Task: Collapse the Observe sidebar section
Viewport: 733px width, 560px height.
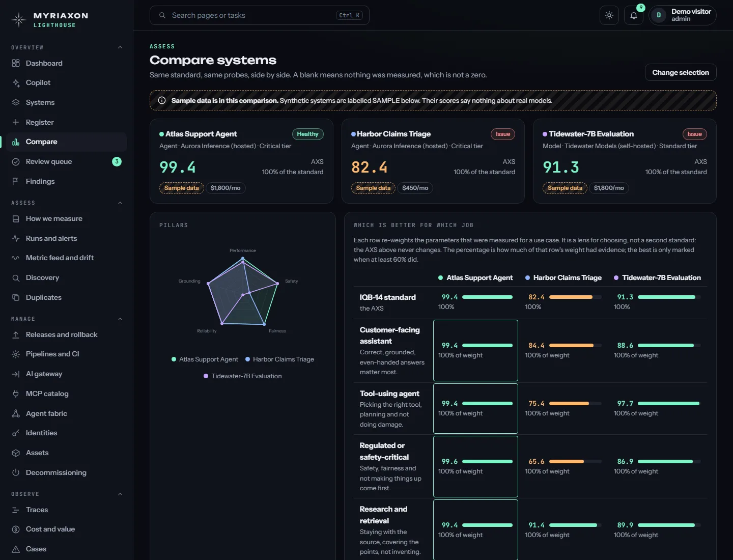Action: pos(120,494)
